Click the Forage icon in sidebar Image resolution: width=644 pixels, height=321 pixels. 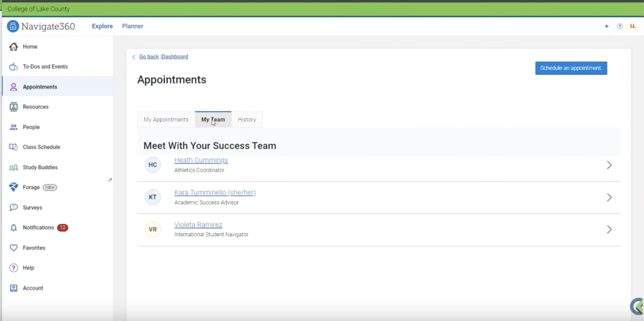[14, 188]
